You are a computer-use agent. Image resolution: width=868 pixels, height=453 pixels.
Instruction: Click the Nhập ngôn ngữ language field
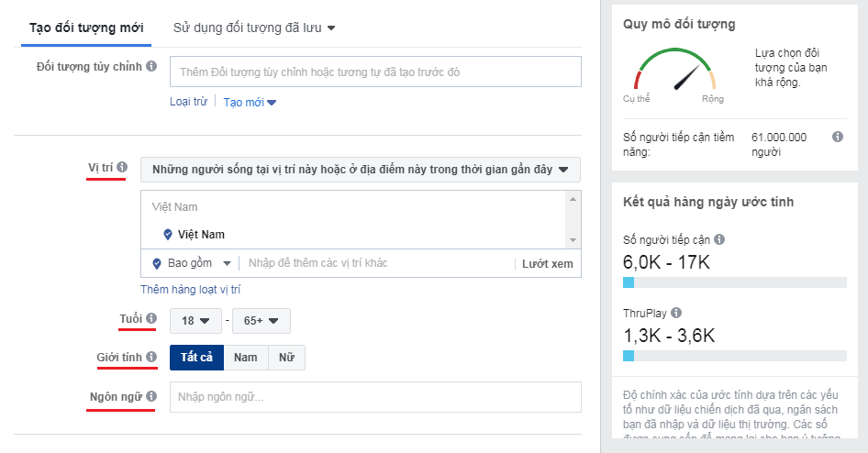(x=375, y=397)
